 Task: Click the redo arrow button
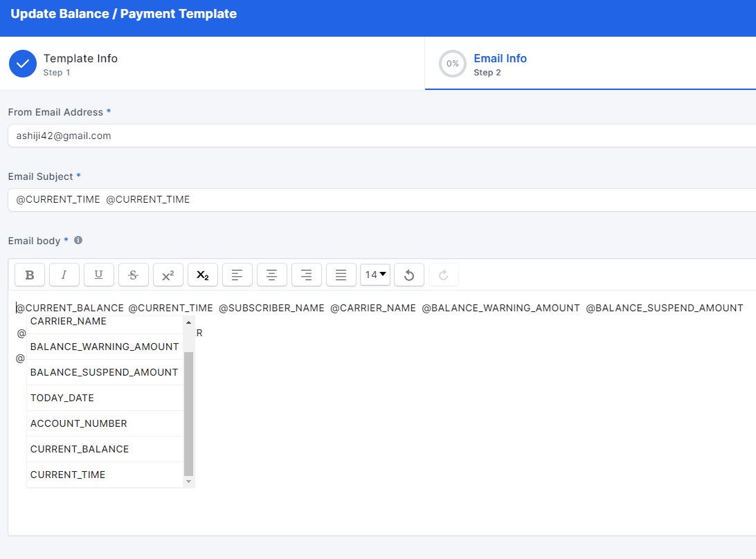[444, 275]
